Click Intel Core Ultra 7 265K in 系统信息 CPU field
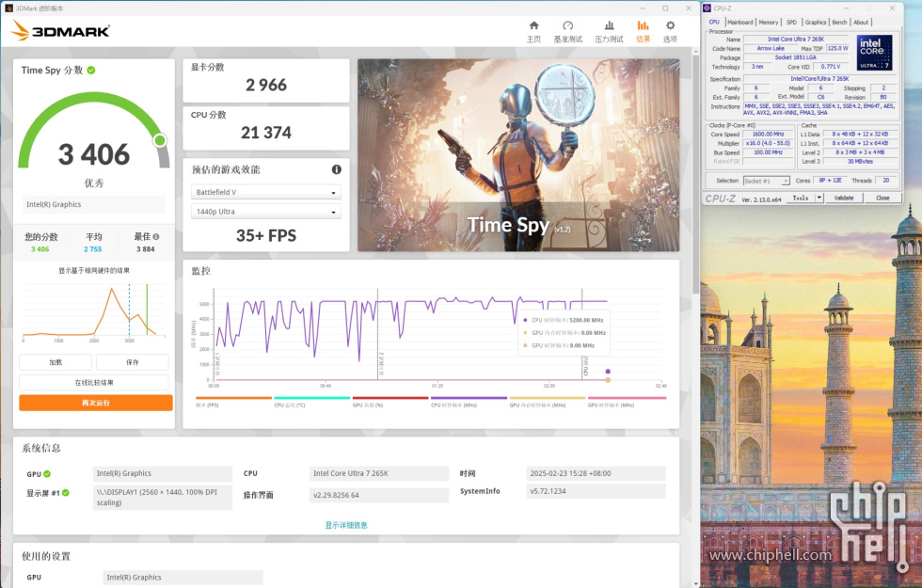The width and height of the screenshot is (922, 588). tap(379, 473)
